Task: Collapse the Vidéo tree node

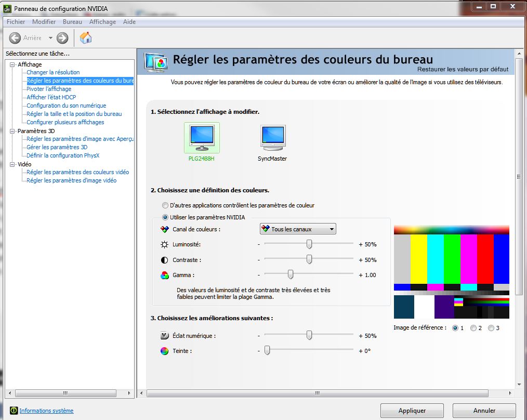Action: click(12, 164)
